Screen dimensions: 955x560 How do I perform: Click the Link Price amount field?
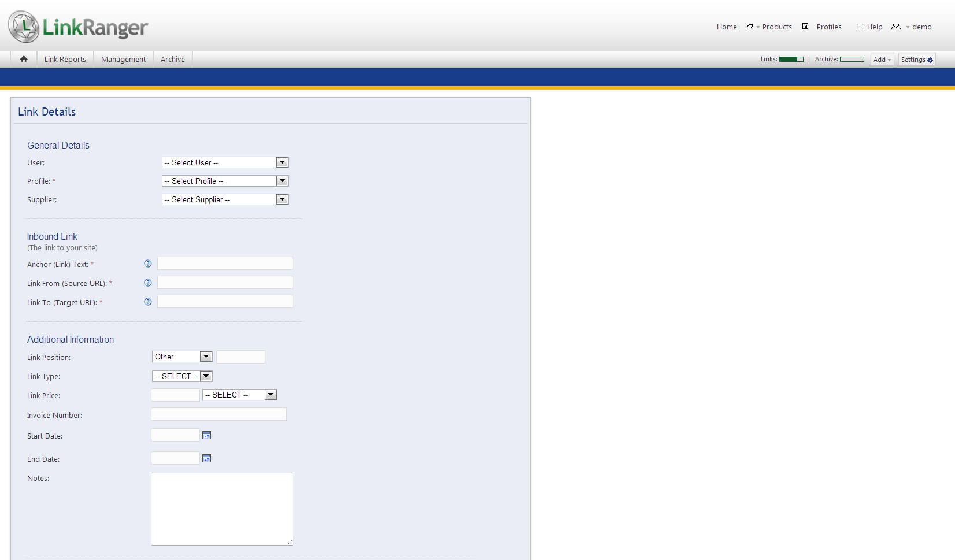[x=175, y=395]
